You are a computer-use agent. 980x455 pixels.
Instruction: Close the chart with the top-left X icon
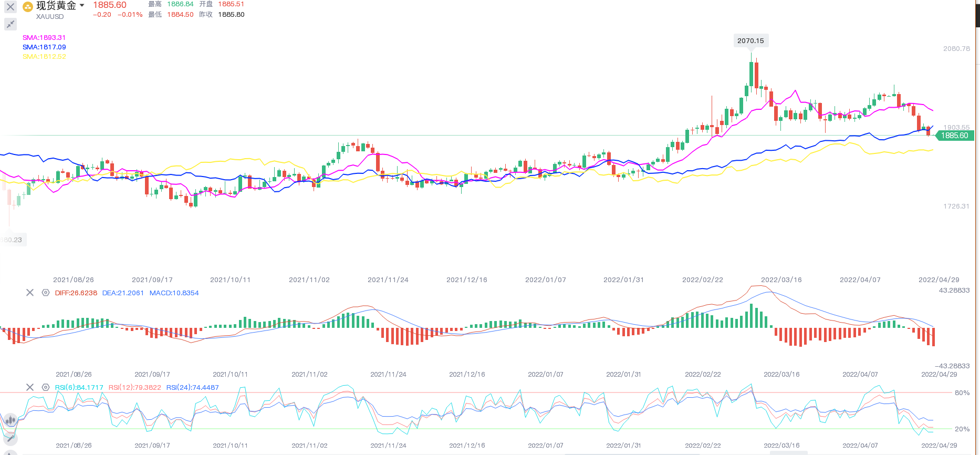11,7
